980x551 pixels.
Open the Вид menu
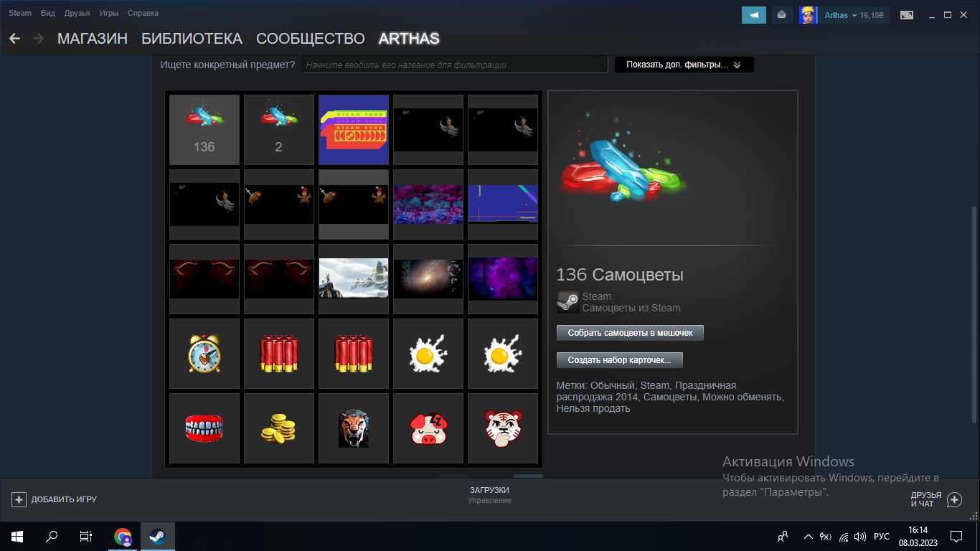click(48, 14)
